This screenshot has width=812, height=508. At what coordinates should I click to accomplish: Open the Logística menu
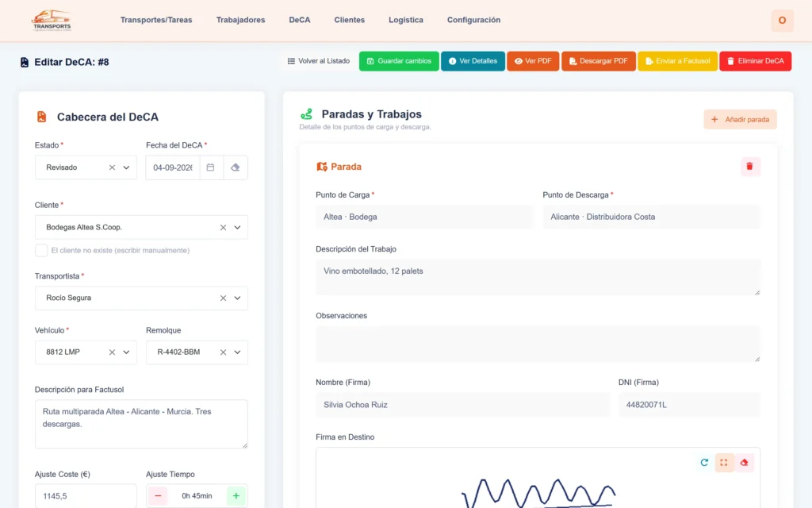[x=406, y=20]
